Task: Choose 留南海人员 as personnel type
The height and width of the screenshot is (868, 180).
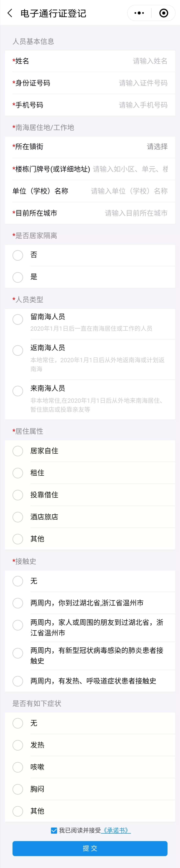Action: [18, 319]
